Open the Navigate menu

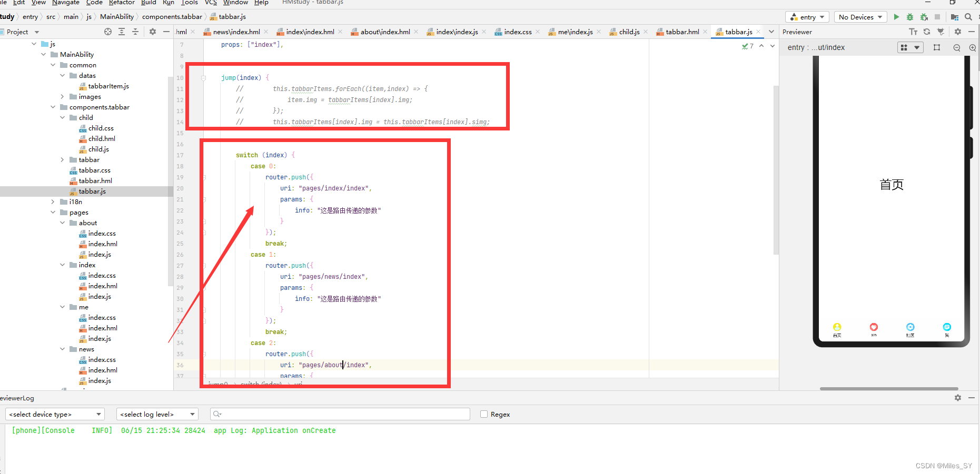click(65, 3)
